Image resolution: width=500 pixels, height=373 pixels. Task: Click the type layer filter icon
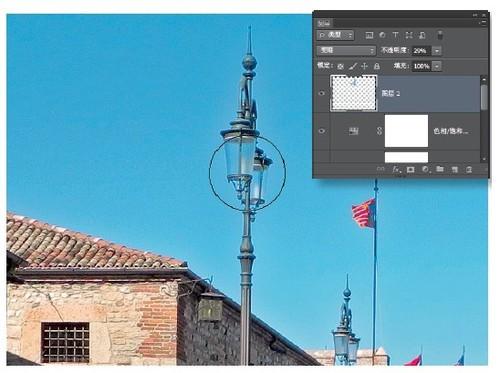click(x=395, y=35)
